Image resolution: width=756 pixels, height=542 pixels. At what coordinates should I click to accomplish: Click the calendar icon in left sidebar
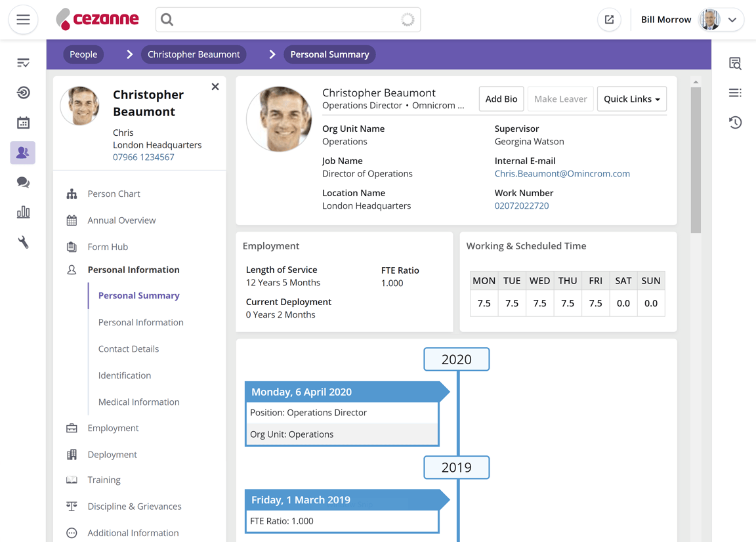[x=23, y=123]
